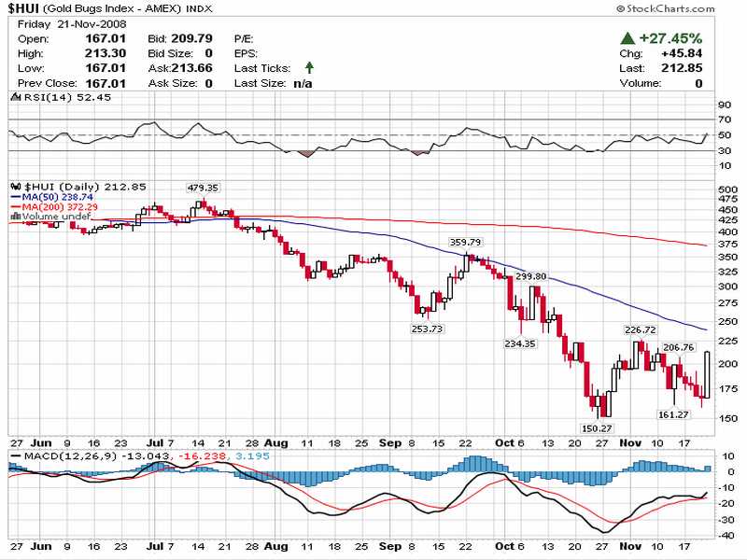Click the header Volume value 0
This screenshot has width=747, height=560.
(x=698, y=83)
